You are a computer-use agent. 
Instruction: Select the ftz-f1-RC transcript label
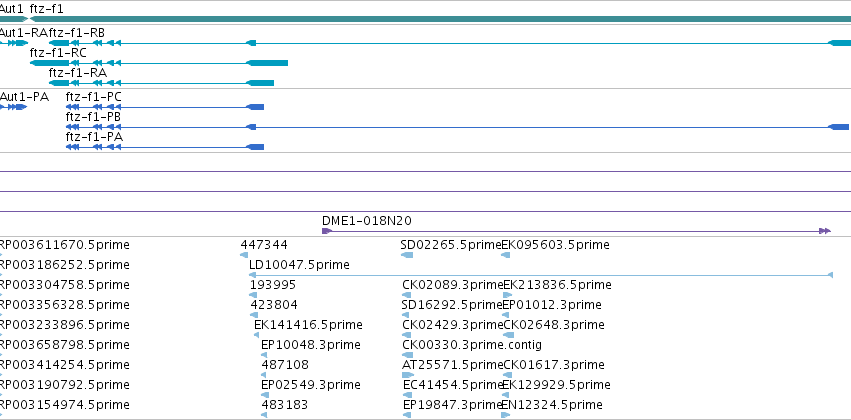[58, 53]
